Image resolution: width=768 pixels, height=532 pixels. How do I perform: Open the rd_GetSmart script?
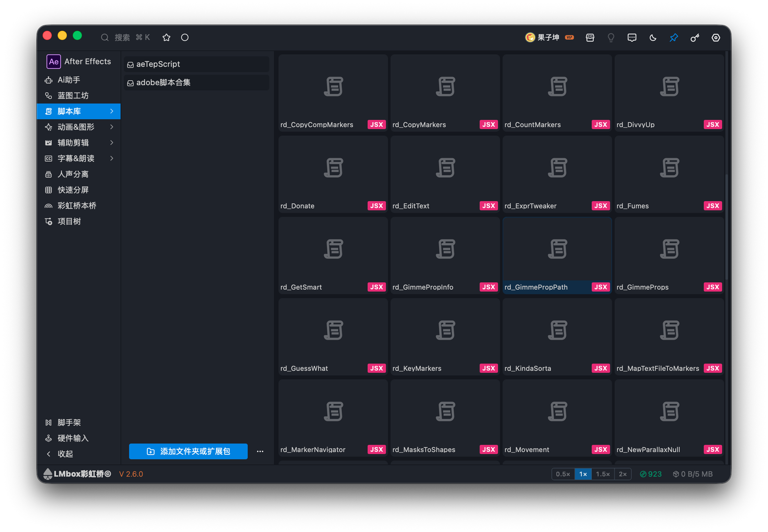333,256
